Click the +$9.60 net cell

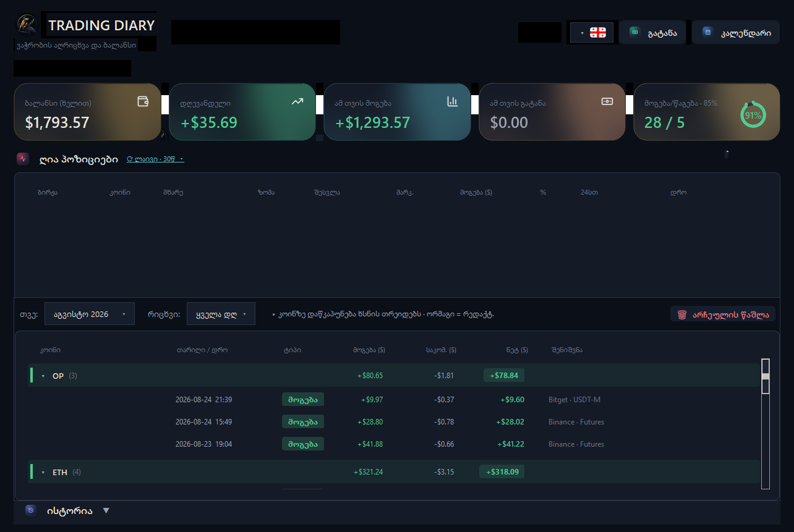pyautogui.click(x=513, y=400)
